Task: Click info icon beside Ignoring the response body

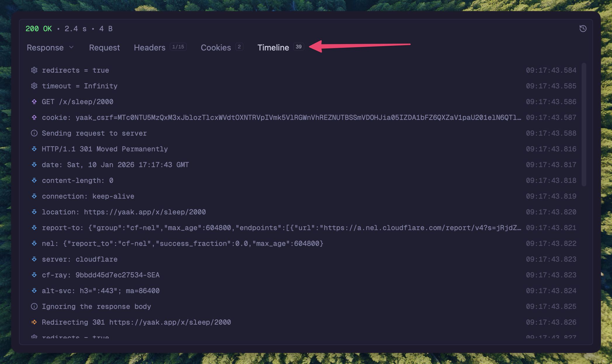Action: pos(34,307)
